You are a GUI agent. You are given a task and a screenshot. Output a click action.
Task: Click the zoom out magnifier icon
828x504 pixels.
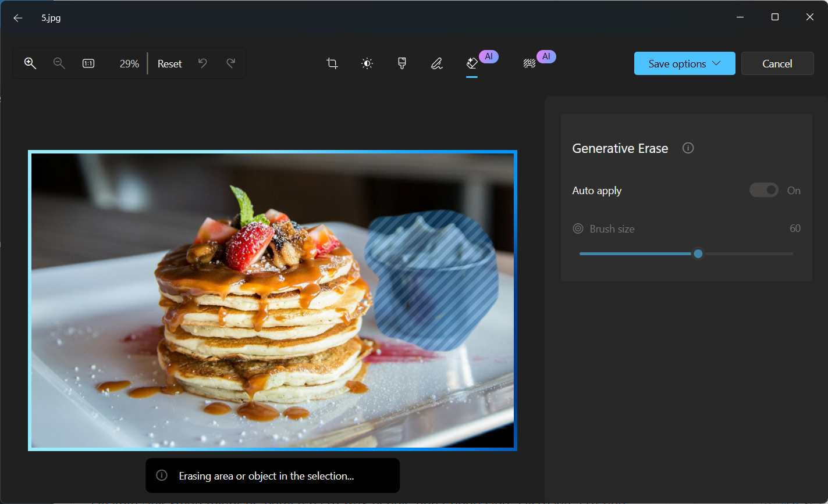pos(59,63)
